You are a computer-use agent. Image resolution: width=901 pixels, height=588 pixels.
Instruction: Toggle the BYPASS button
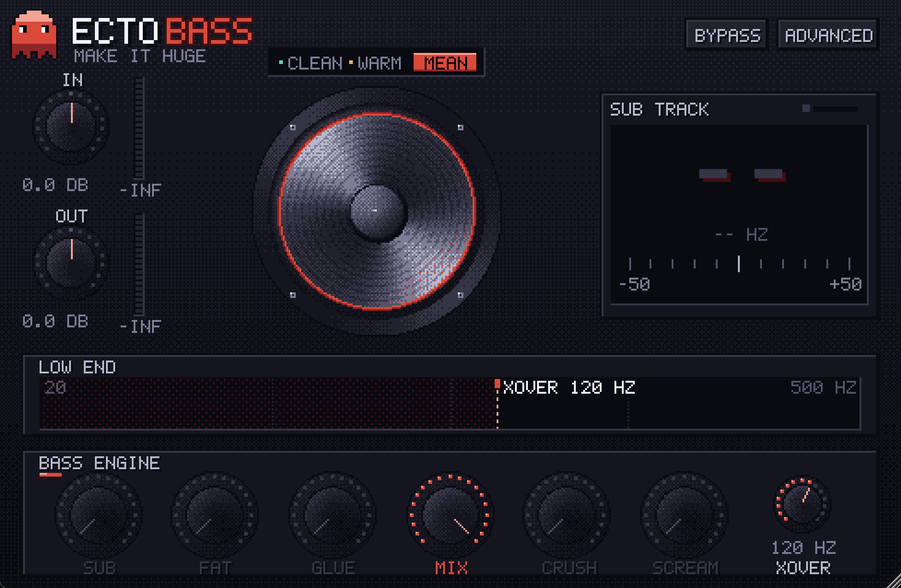727,35
